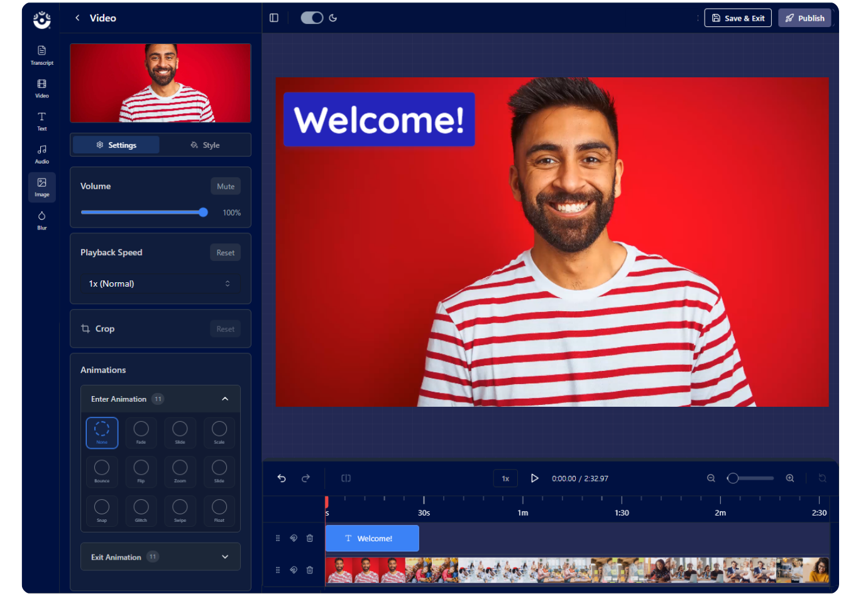
Task: Click the undo arrow icon
Action: [282, 478]
